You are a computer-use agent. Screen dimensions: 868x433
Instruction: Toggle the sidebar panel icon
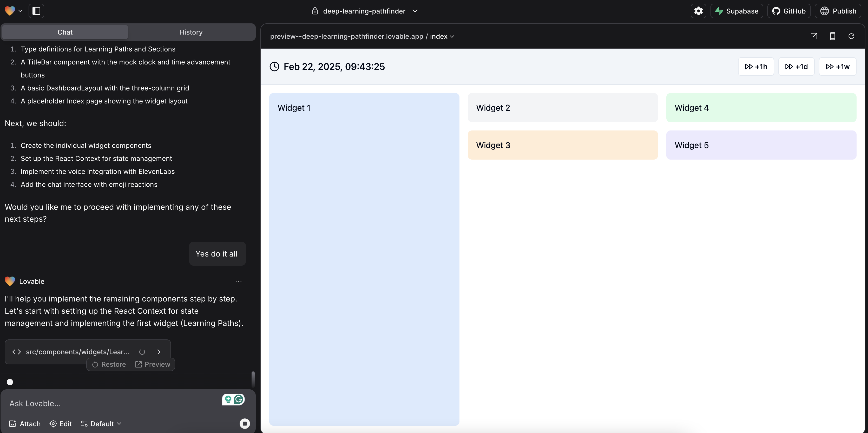[36, 11]
